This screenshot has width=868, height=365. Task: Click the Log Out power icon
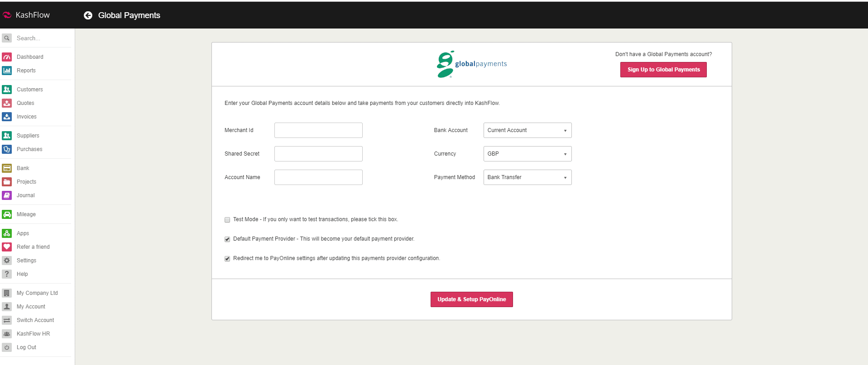(x=7, y=347)
